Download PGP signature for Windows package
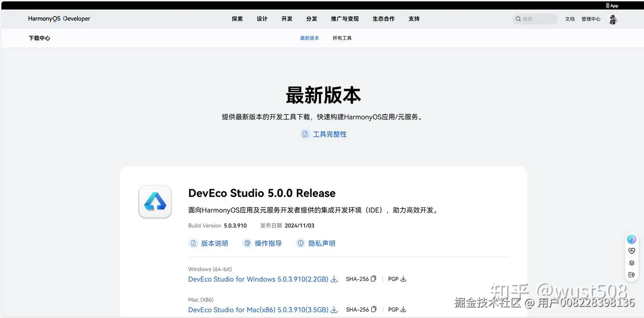 [x=403, y=279]
